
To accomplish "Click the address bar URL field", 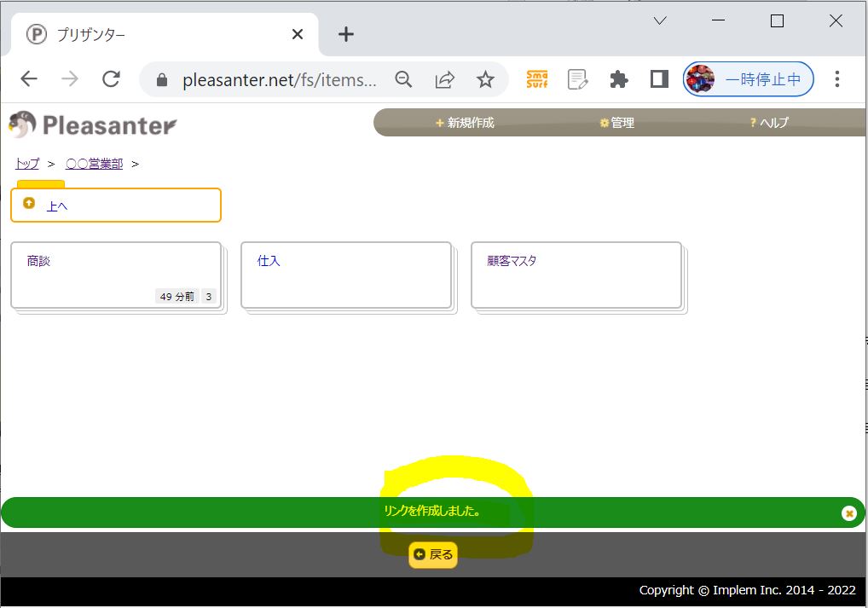I will [280, 80].
